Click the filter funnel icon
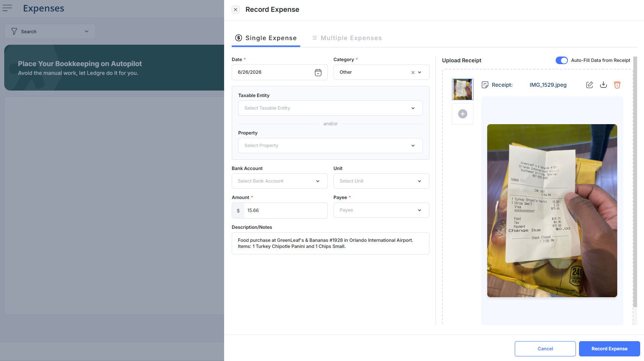This screenshot has width=644, height=361. click(x=14, y=31)
